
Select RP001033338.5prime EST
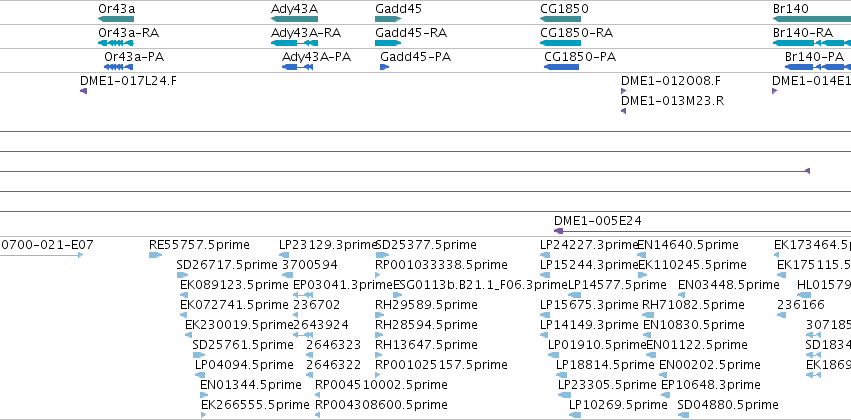378,275
